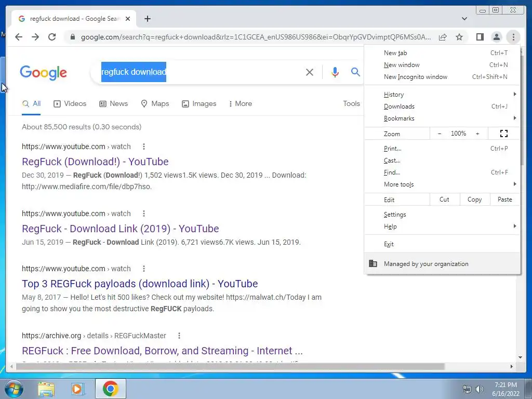Switch to Images search tab
This screenshot has width=532, height=399.
tap(199, 103)
